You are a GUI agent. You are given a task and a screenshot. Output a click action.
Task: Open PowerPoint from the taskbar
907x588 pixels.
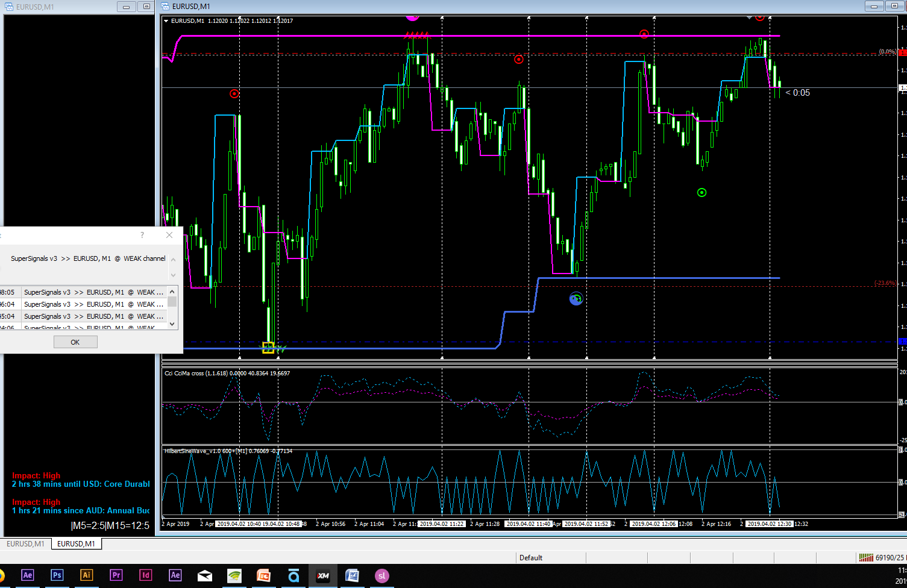coord(264,576)
